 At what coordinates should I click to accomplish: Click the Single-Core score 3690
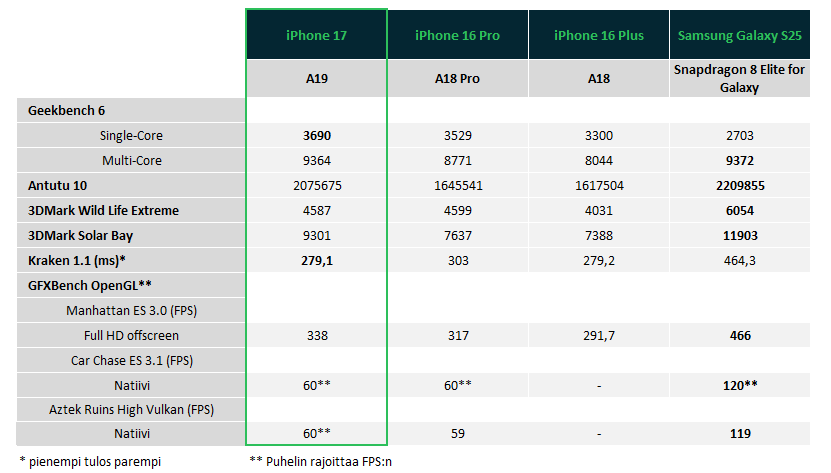[317, 135]
